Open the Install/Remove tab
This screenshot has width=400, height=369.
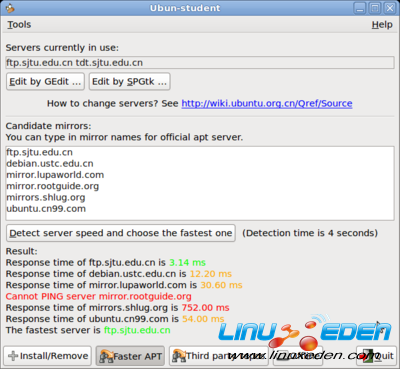click(48, 356)
